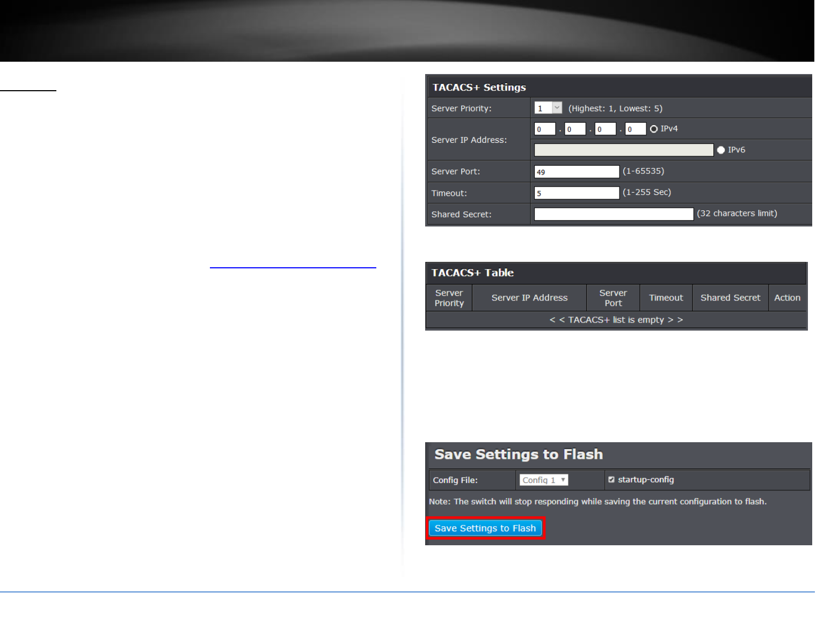Click the note about the switch not responding
831x644 pixels.
point(597,502)
